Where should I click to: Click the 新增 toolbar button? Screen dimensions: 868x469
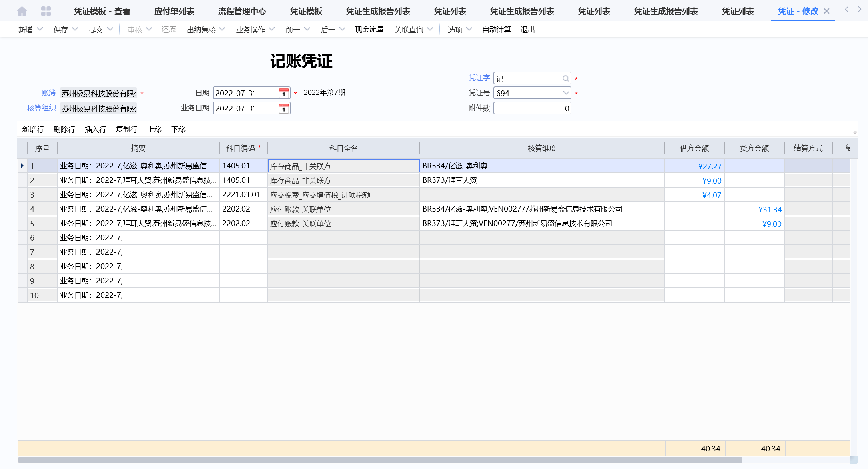26,30
